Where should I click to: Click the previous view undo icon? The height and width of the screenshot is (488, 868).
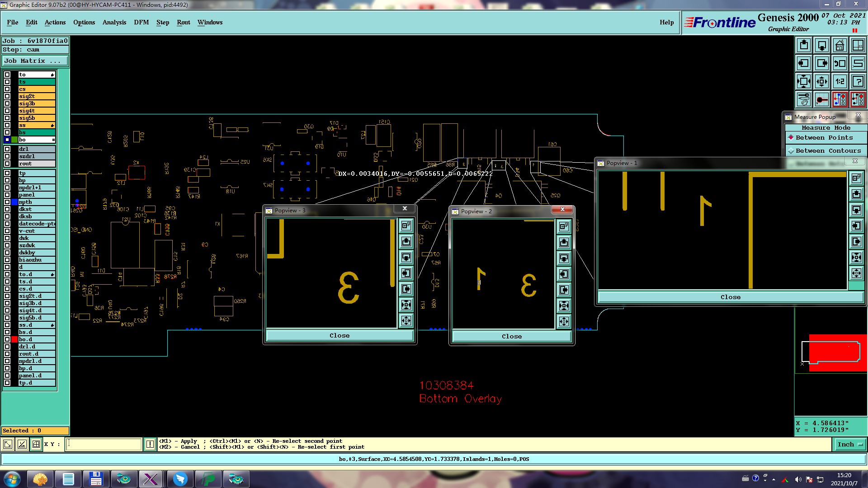[x=840, y=63]
